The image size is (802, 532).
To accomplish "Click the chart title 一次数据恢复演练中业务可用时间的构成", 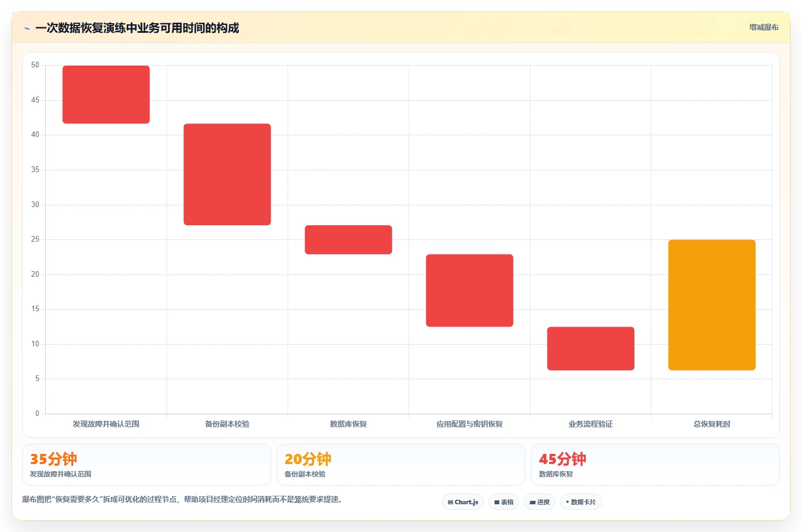I will click(137, 28).
